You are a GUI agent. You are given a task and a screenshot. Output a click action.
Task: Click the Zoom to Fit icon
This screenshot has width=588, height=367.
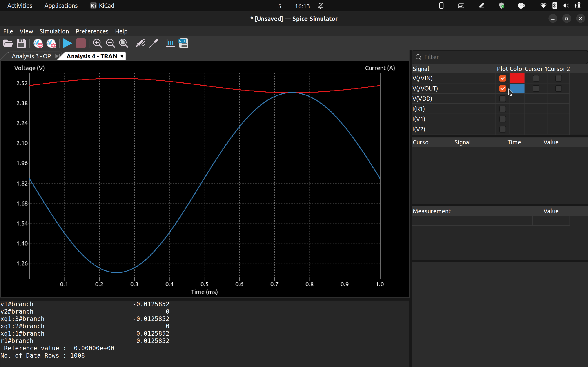[x=124, y=43]
